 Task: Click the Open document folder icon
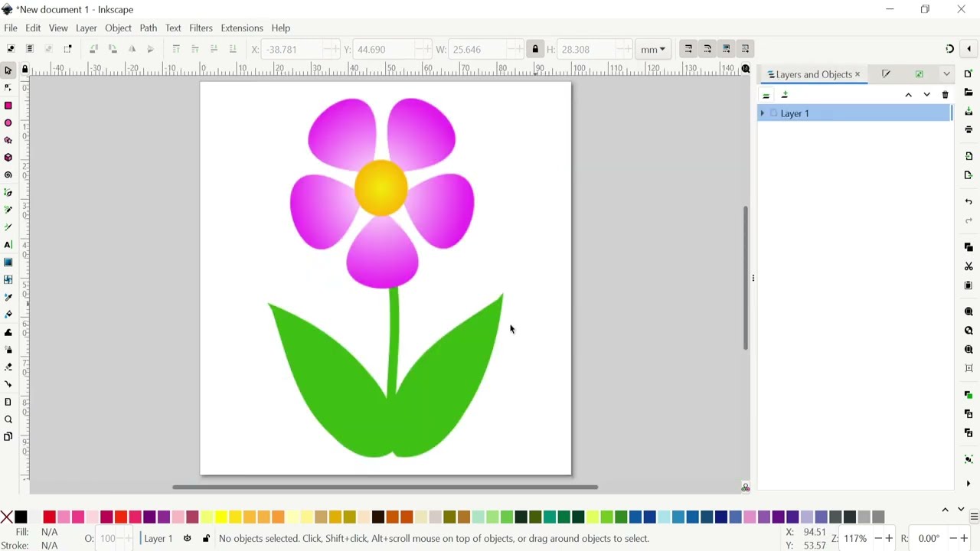click(969, 93)
